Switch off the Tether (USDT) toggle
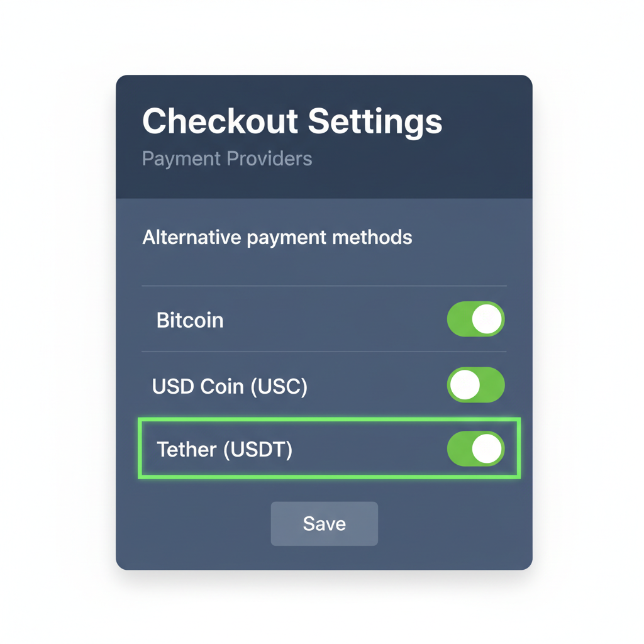This screenshot has height=644, width=644. [476, 449]
